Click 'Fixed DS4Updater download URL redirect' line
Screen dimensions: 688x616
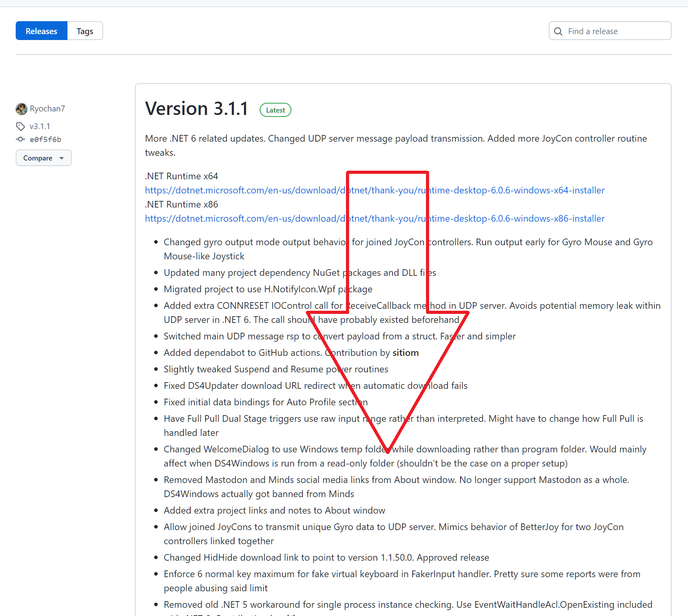click(x=316, y=386)
